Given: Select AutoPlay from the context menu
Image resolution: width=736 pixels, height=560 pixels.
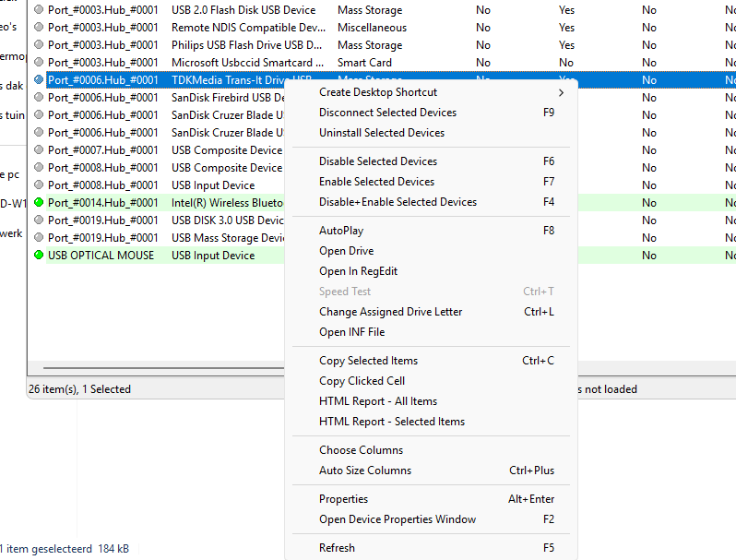Looking at the screenshot, I should pyautogui.click(x=431, y=231).
